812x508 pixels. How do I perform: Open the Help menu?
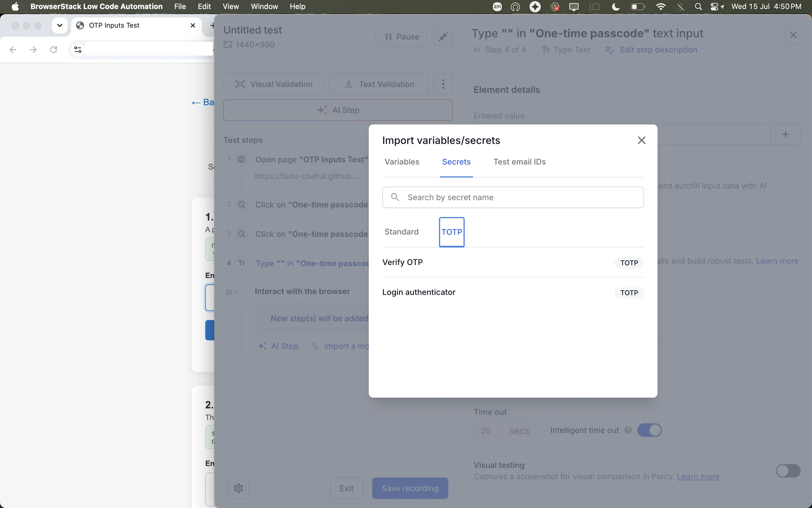(297, 6)
